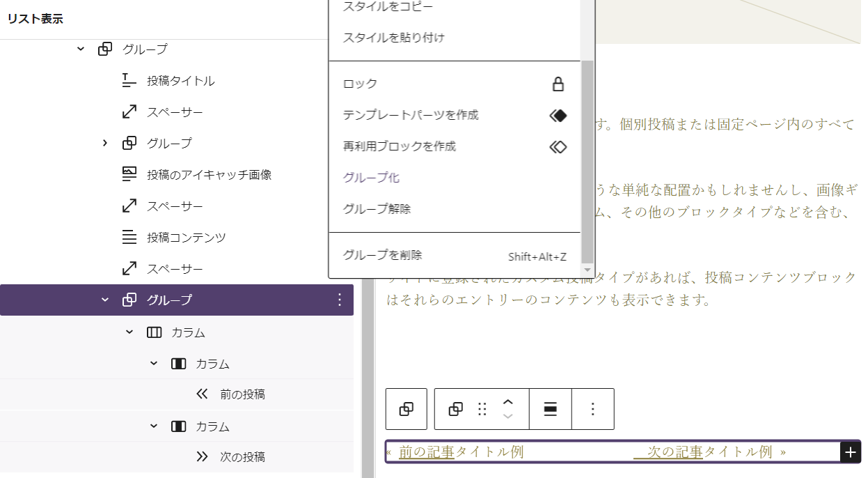Click the 次の投稿 double-chevron icon
The image size is (868, 478).
click(x=203, y=457)
